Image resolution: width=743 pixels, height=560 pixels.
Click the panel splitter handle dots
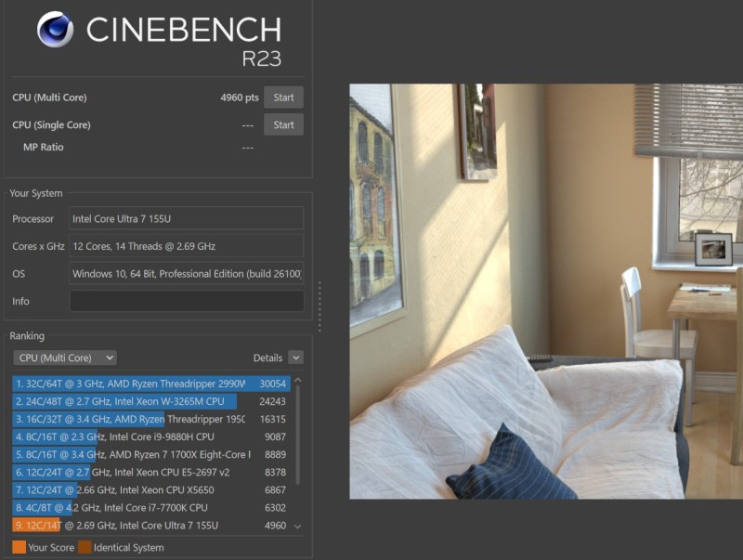319,306
